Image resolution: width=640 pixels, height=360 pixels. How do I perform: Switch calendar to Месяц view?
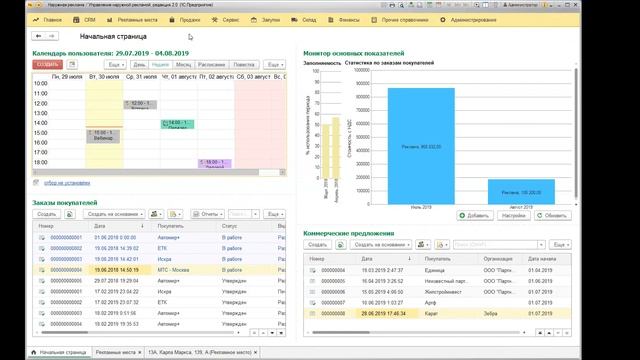183,64
